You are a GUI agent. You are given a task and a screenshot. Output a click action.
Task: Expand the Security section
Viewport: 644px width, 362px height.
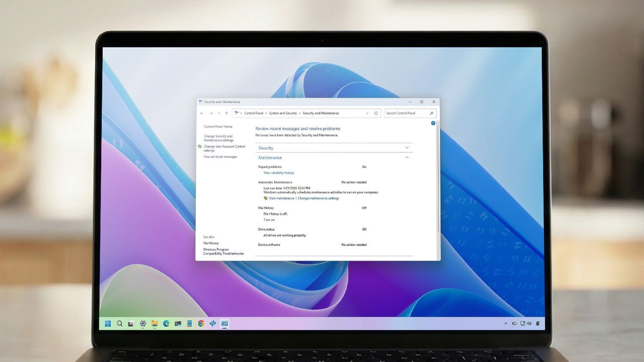pos(407,148)
